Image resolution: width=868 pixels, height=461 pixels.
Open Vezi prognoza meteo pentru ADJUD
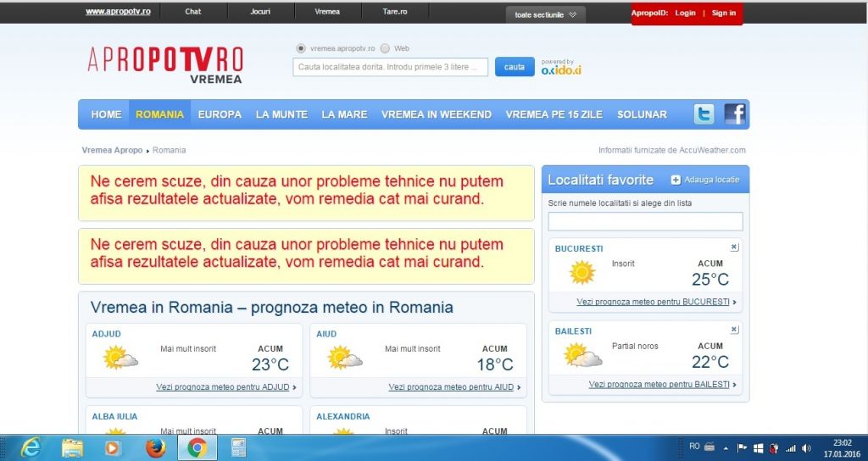[x=223, y=387]
